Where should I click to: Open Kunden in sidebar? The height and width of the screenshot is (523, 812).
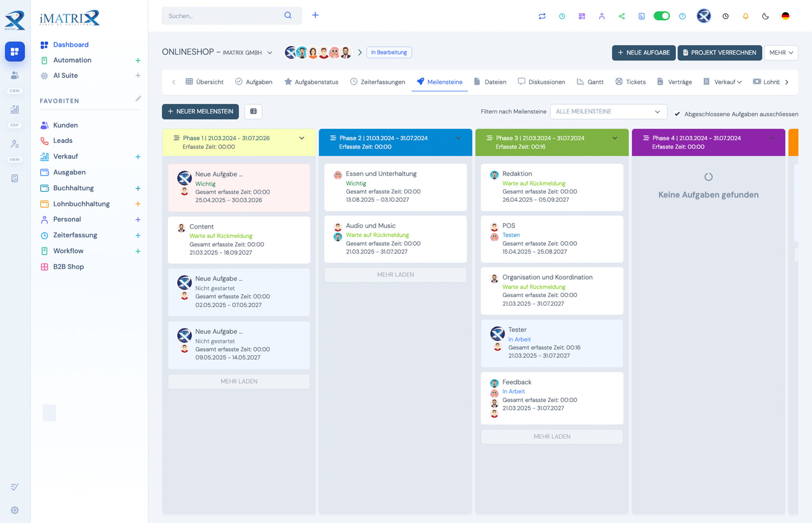point(65,125)
